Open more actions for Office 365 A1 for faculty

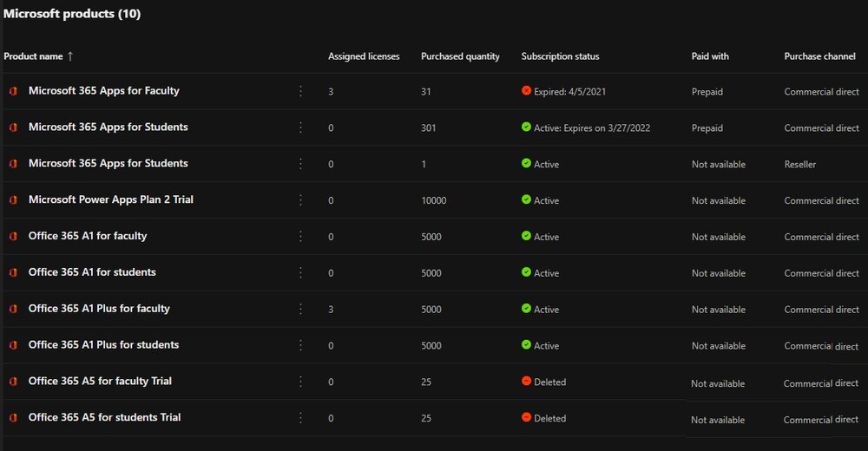click(x=300, y=236)
